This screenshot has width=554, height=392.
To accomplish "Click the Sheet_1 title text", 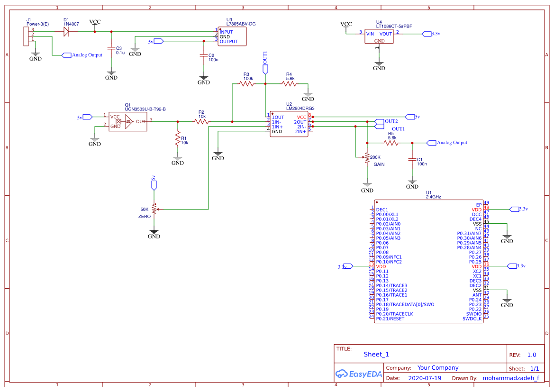I will pyautogui.click(x=376, y=354).
